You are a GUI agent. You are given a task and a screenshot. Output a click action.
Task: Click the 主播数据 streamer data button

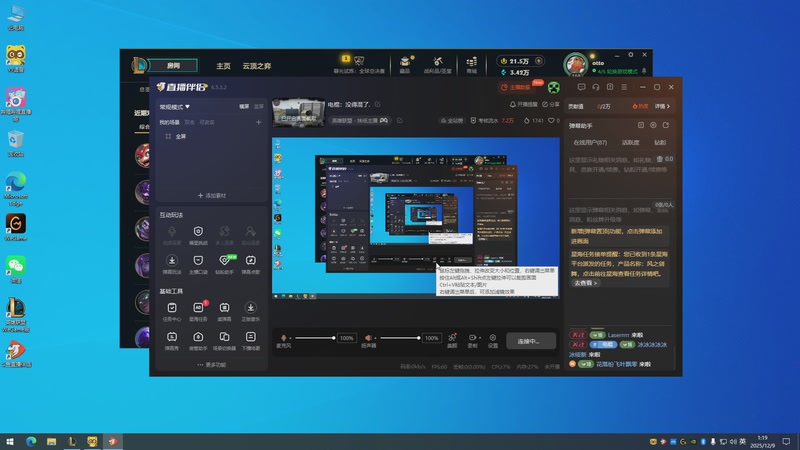pyautogui.click(x=515, y=87)
